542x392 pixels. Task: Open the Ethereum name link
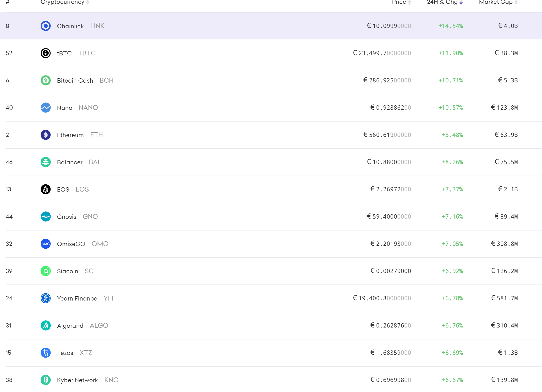coord(70,135)
